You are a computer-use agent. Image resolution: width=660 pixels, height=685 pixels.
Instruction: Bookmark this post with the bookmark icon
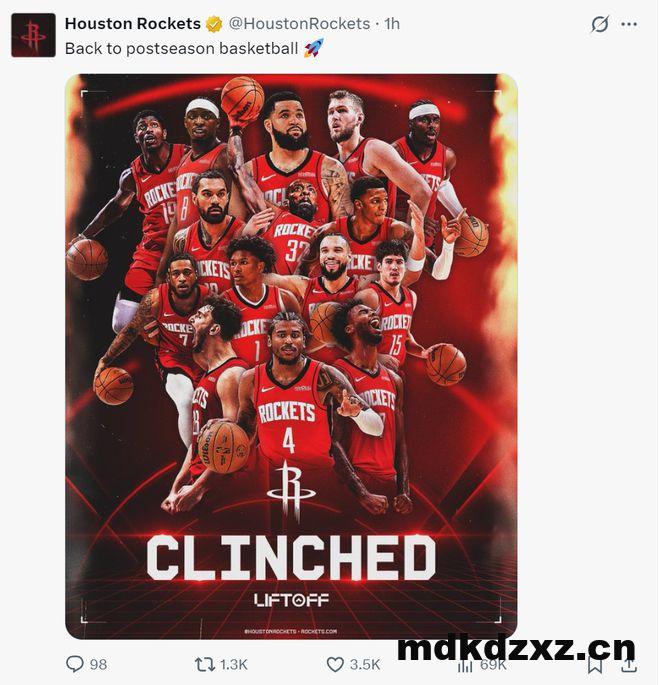[x=595, y=664]
